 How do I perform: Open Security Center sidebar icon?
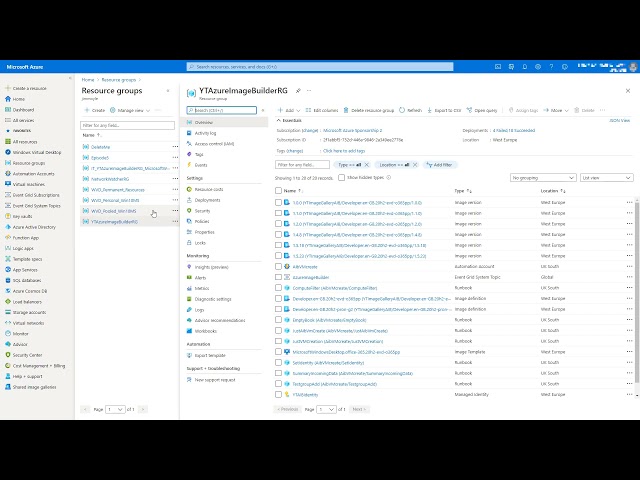coord(8,355)
